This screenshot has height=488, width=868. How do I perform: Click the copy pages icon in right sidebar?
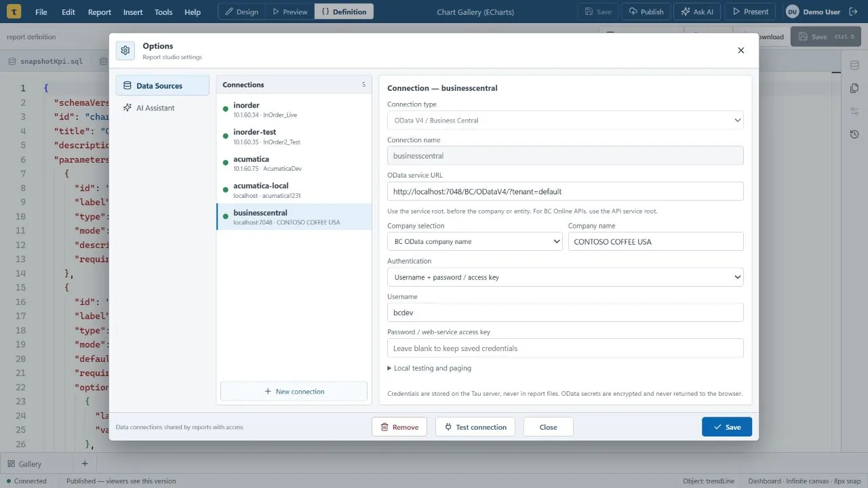point(854,88)
